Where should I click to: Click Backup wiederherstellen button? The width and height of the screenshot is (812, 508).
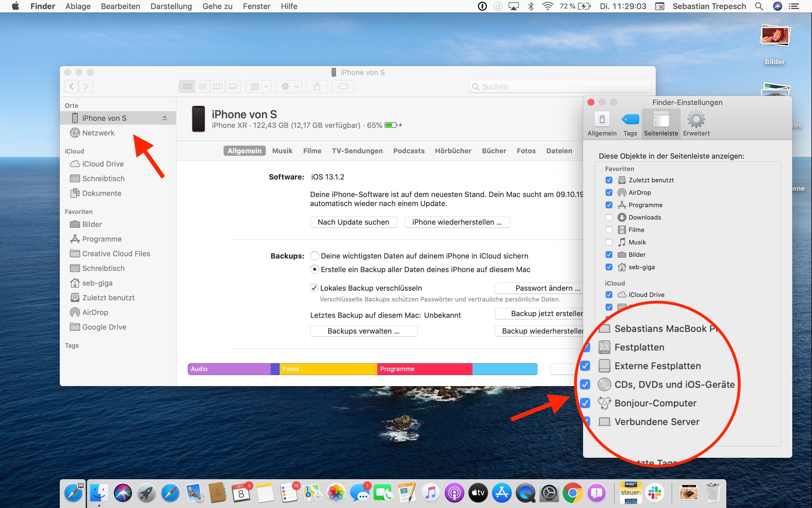539,331
